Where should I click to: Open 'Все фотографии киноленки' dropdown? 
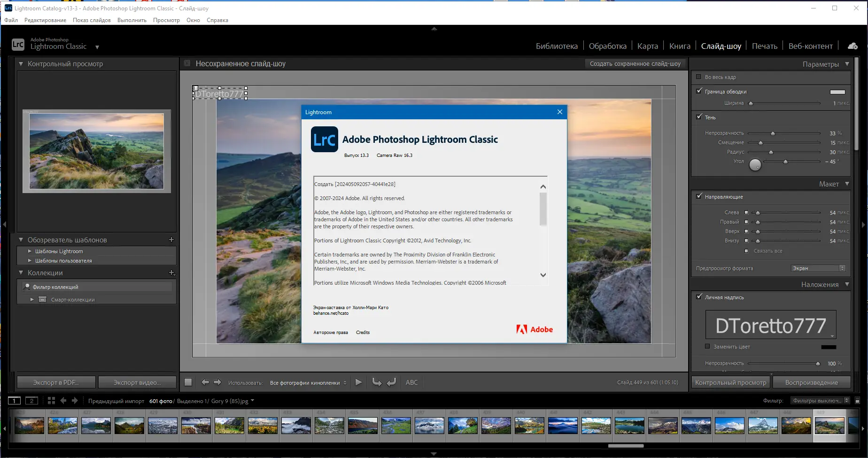point(308,383)
